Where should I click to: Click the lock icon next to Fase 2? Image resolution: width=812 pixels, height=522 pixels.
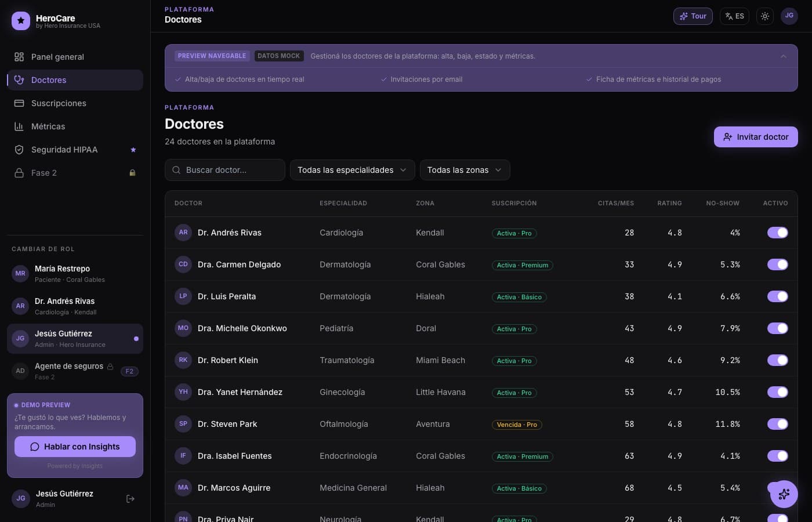tap(132, 173)
